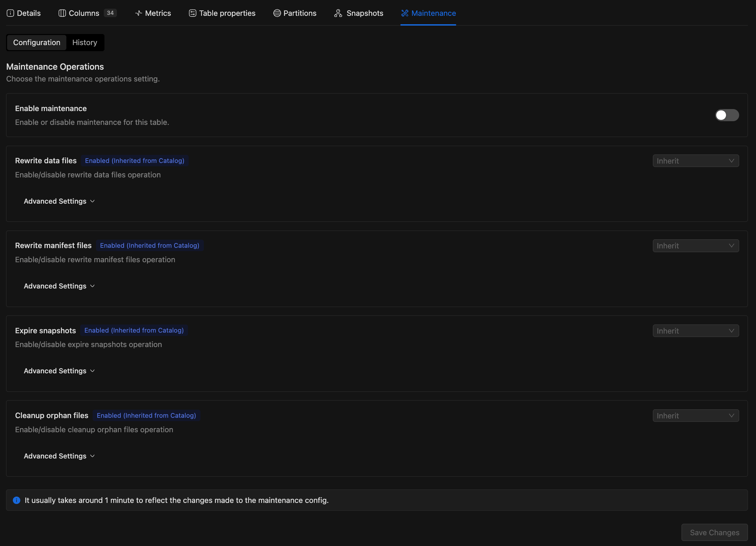
Task: Click the Columns tab icon
Action: pyautogui.click(x=62, y=13)
